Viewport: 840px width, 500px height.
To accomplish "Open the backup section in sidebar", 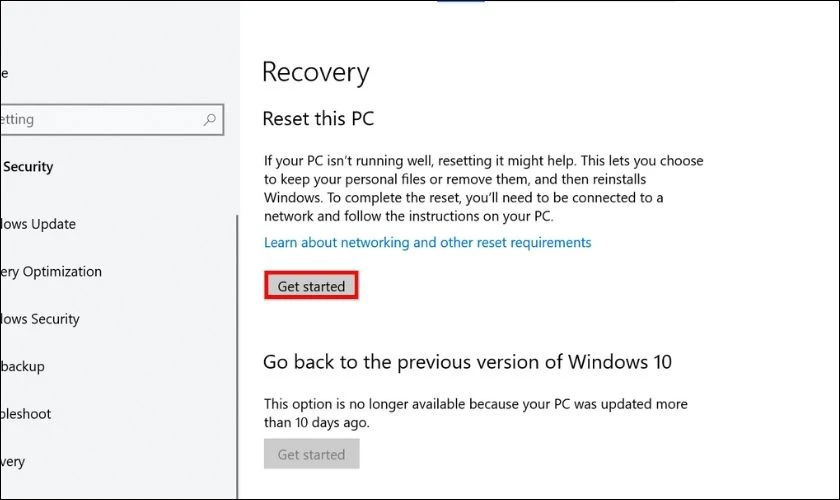I will [x=22, y=367].
